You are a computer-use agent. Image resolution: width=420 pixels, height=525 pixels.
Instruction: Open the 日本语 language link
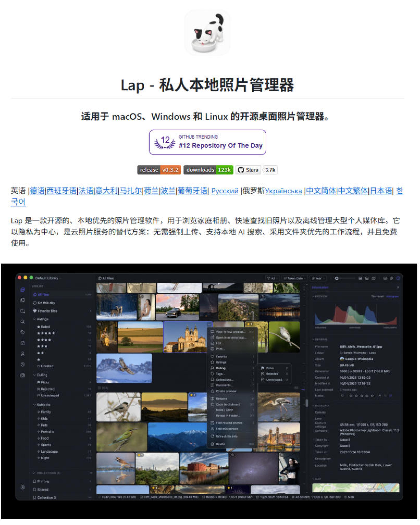pyautogui.click(x=381, y=191)
